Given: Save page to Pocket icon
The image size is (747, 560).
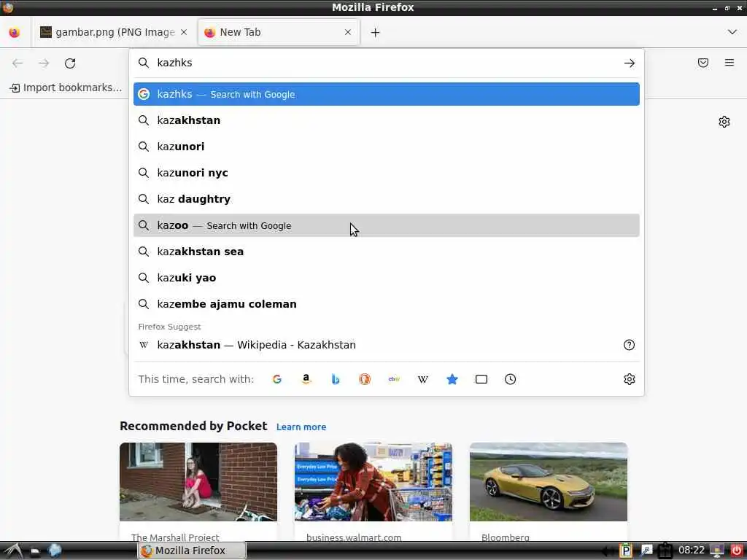Looking at the screenshot, I should (703, 63).
